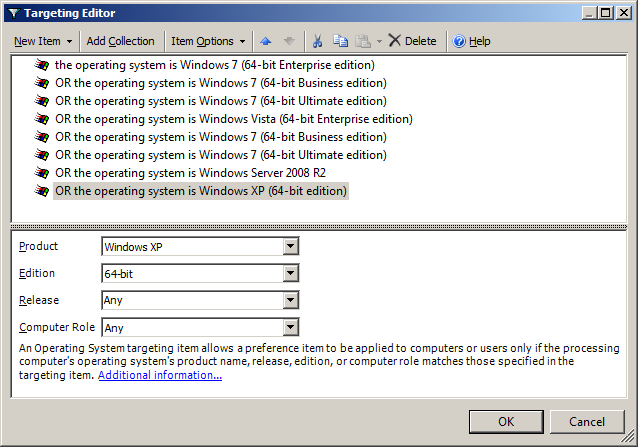The height and width of the screenshot is (447, 638).
Task: Click the Paste clipboard icon
Action: click(362, 41)
